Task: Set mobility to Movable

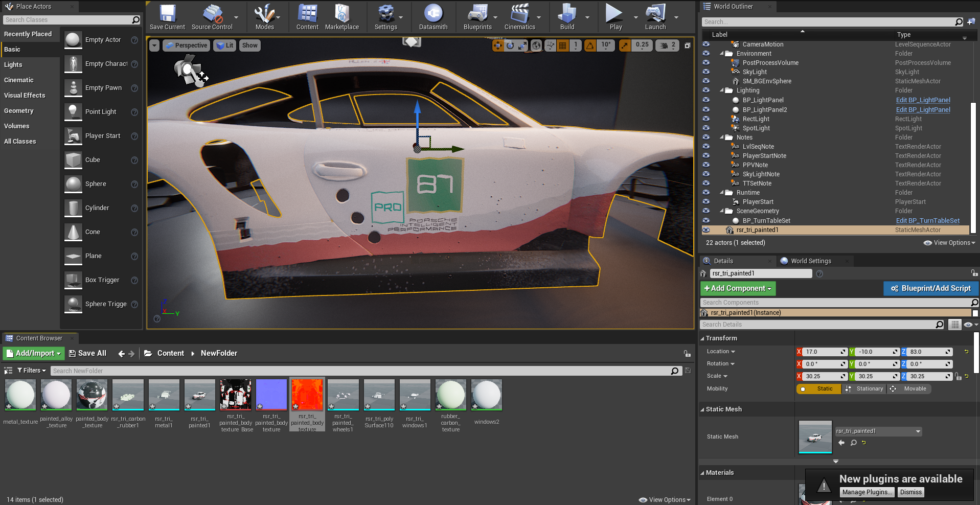Action: pyautogui.click(x=909, y=389)
